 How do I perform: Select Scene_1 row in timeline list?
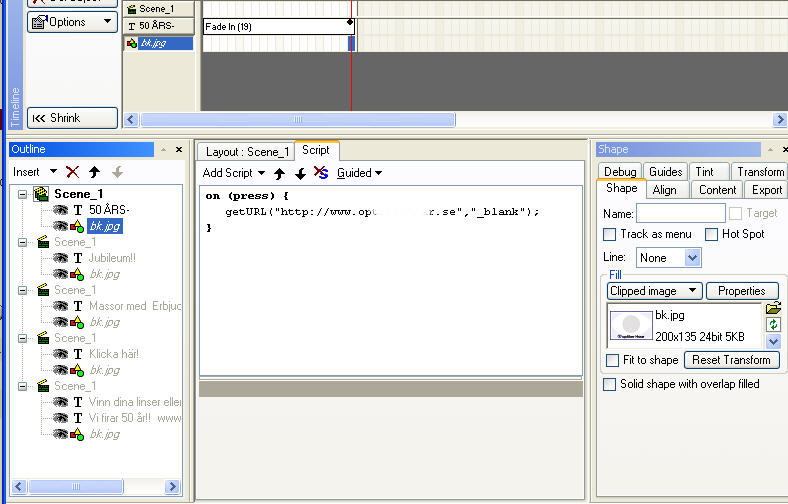pos(158,9)
